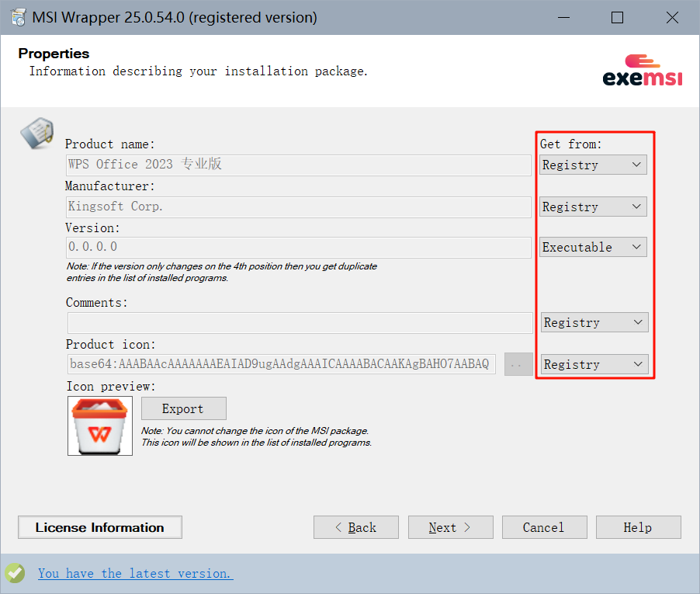Open Manufacturer 'Get from' dropdown
Screen dimensions: 700x594
pos(594,207)
